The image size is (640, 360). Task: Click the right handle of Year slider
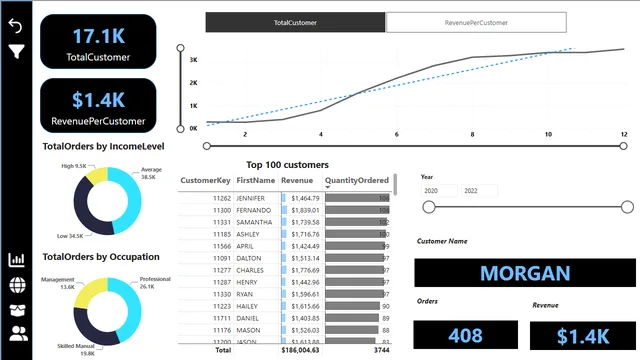627,207
